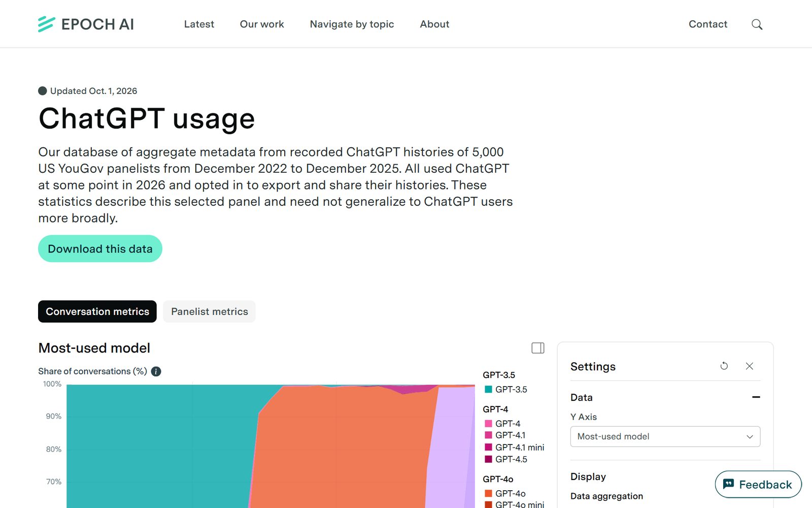Toggle GPT-4 legend swatch
Screen dimensions: 812x508
pyautogui.click(x=488, y=423)
